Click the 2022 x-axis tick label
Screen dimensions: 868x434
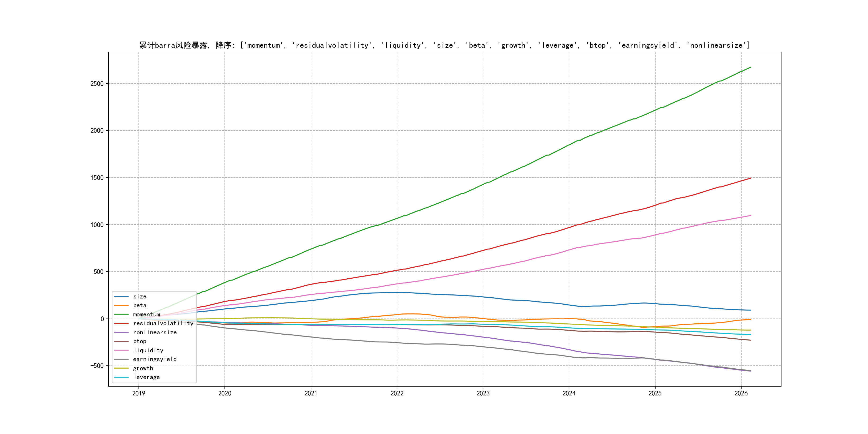pos(397,393)
